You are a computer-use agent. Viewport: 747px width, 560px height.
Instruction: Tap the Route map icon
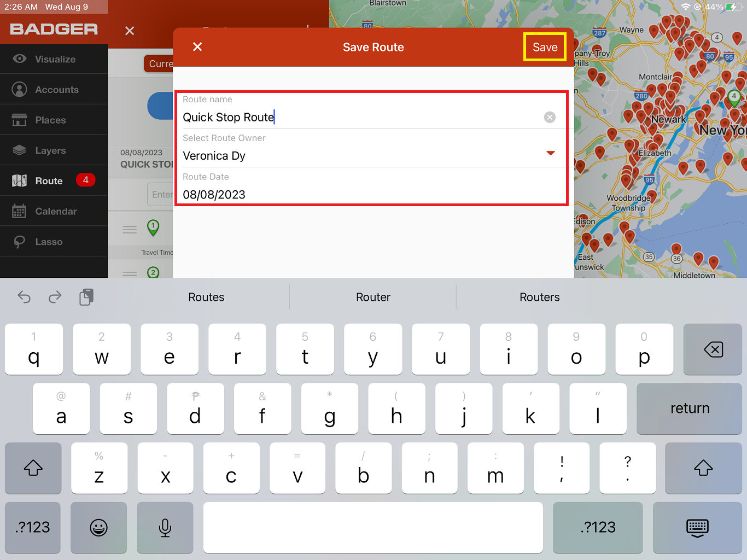(19, 180)
